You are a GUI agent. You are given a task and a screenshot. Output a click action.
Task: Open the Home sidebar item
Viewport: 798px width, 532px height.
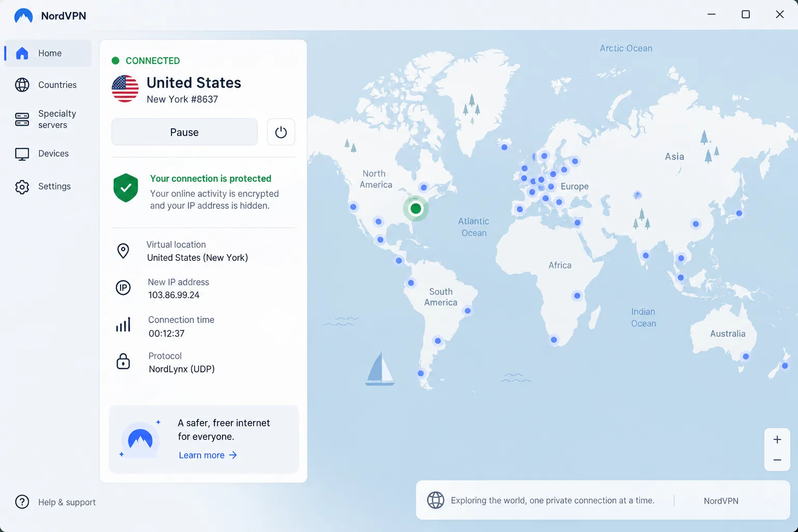coord(48,53)
